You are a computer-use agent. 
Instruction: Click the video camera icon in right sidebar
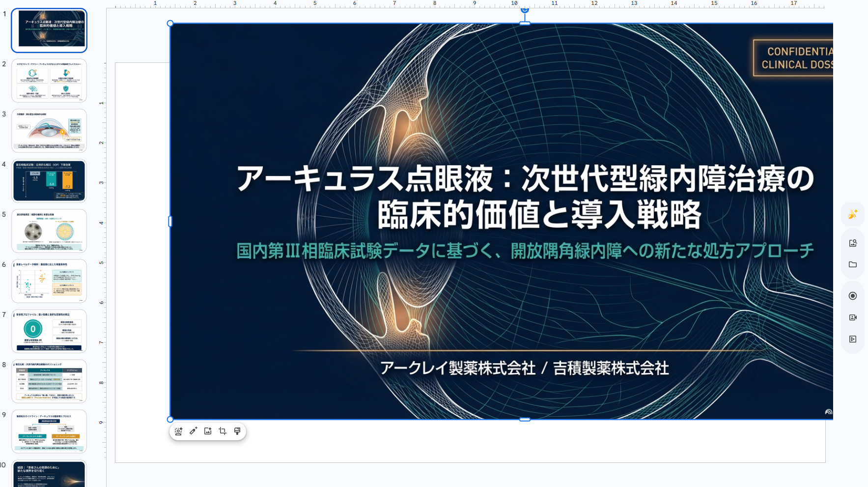point(853,317)
